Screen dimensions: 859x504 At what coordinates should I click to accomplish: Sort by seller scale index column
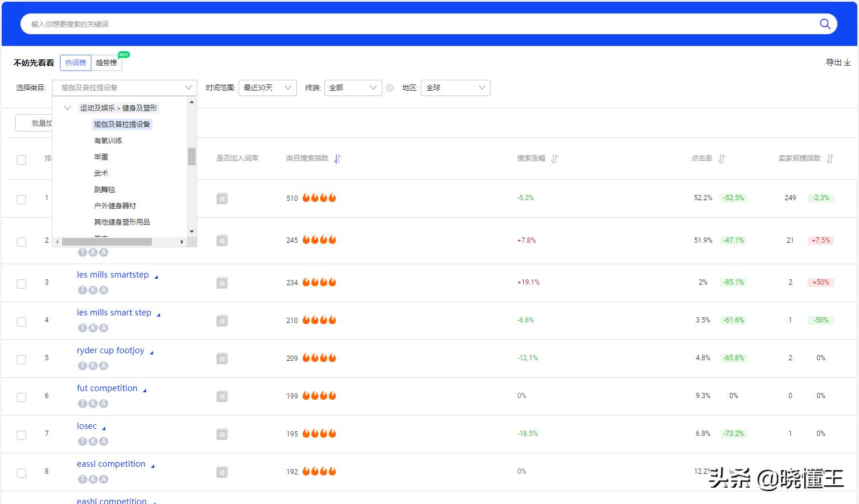830,159
